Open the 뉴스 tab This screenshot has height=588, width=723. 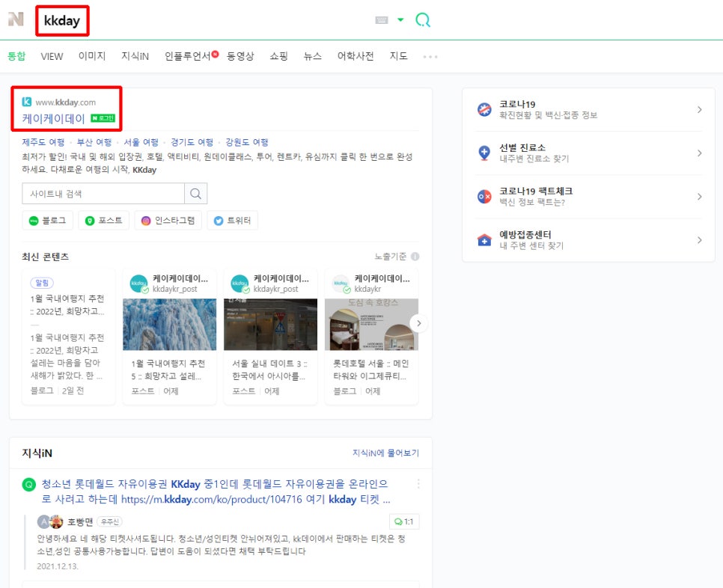click(x=312, y=56)
